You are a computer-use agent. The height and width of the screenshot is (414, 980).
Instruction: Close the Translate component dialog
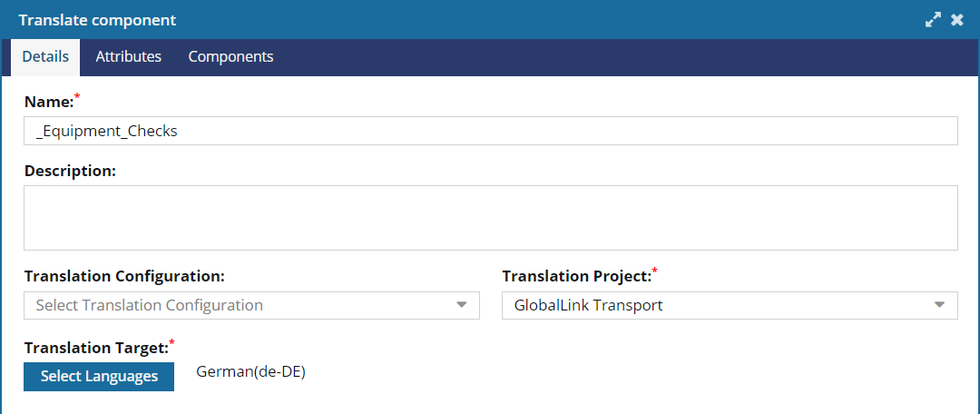point(957,20)
